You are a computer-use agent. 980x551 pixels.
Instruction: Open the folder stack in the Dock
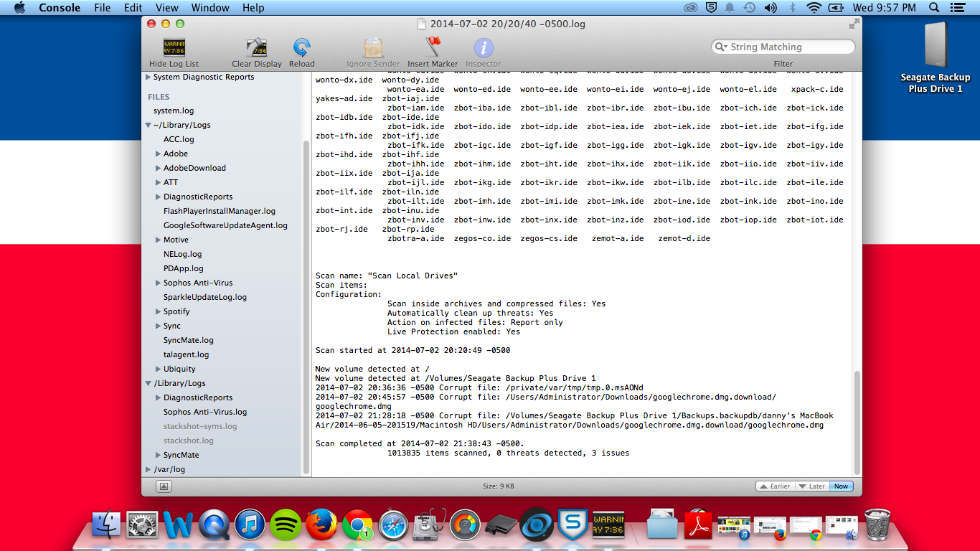[x=662, y=524]
